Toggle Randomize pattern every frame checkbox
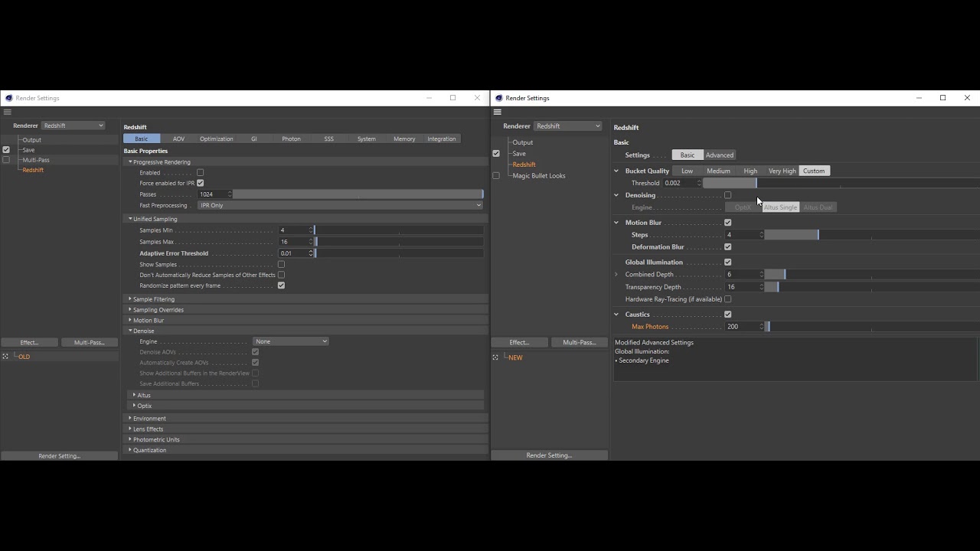This screenshot has height=551, width=980. pos(281,285)
